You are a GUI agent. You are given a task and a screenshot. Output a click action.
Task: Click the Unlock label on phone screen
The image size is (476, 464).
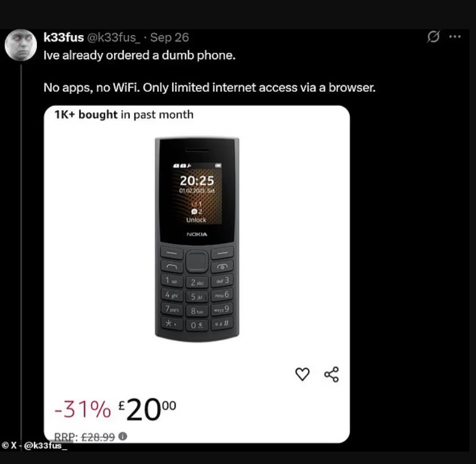196,220
